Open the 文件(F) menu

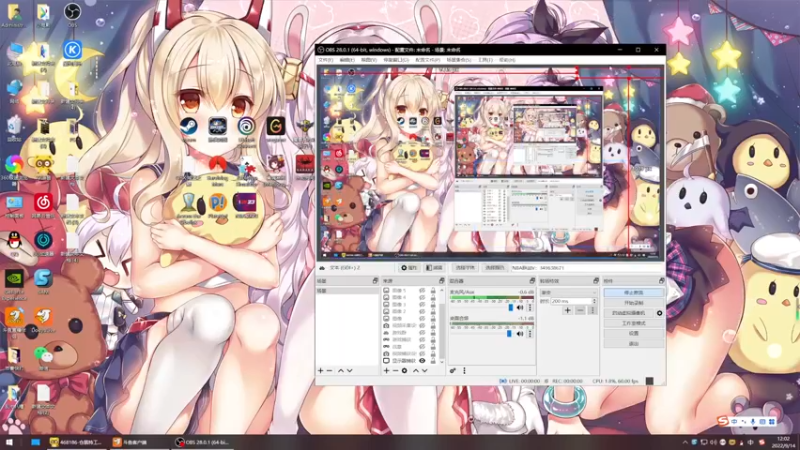click(325, 60)
